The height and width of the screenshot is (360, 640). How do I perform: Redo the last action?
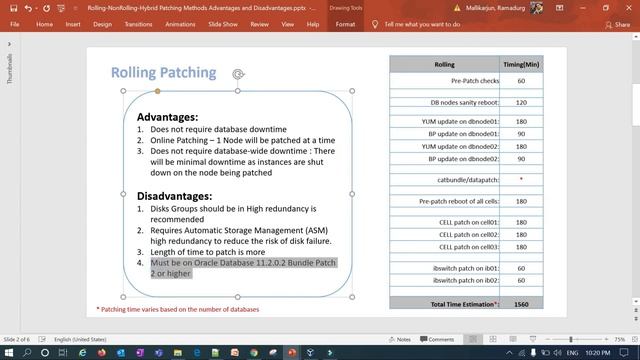tap(47, 8)
